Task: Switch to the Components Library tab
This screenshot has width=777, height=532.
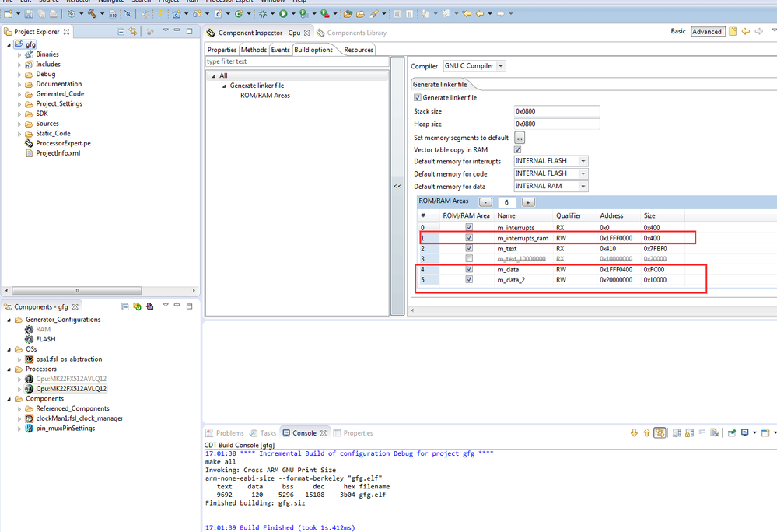Action: pos(352,33)
